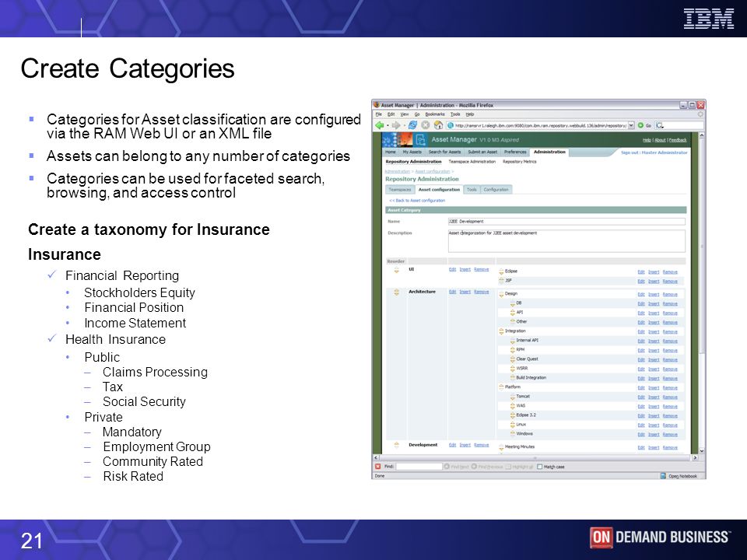Click the Feedback link in header
Screen dimensions: 747x560
pos(678,140)
